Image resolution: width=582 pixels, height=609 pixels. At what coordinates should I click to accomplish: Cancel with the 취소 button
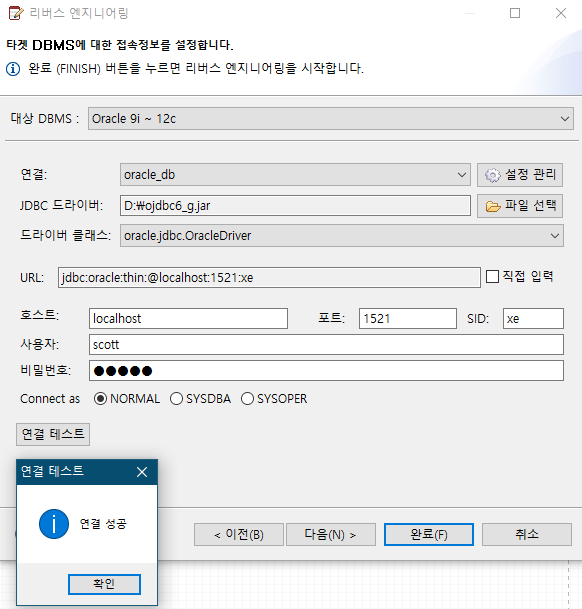[x=527, y=534]
